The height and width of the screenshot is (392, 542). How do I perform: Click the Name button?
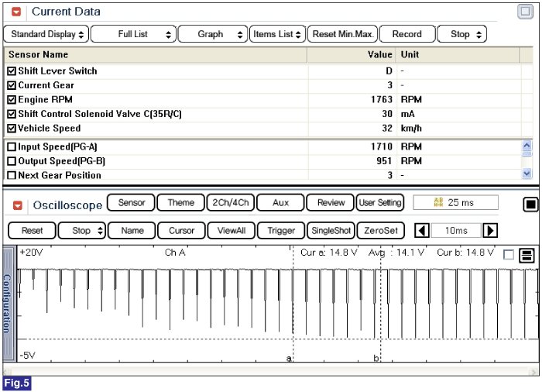132,230
